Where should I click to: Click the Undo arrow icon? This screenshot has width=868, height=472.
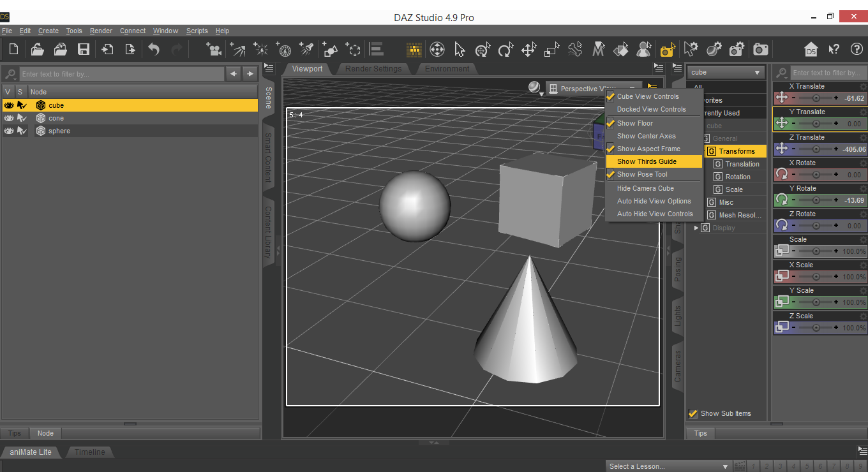154,50
